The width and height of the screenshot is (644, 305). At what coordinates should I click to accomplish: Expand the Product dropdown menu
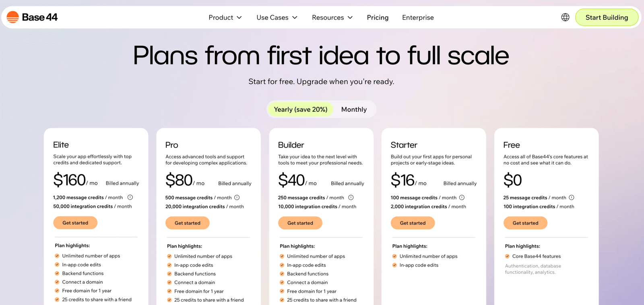[225, 18]
